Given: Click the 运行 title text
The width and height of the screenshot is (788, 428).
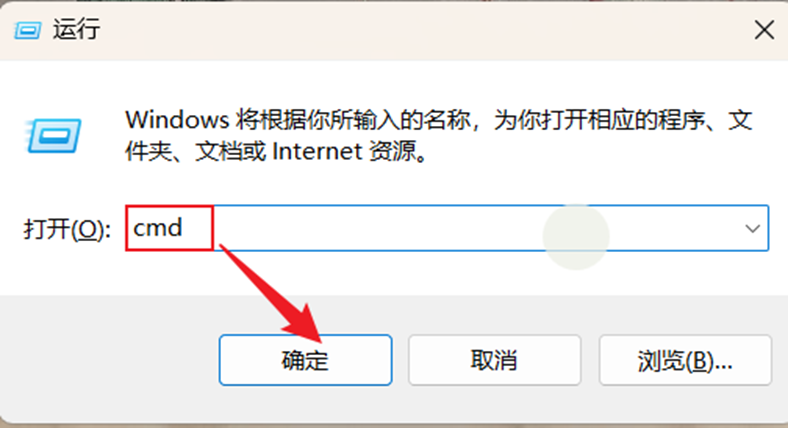Looking at the screenshot, I should (x=76, y=29).
